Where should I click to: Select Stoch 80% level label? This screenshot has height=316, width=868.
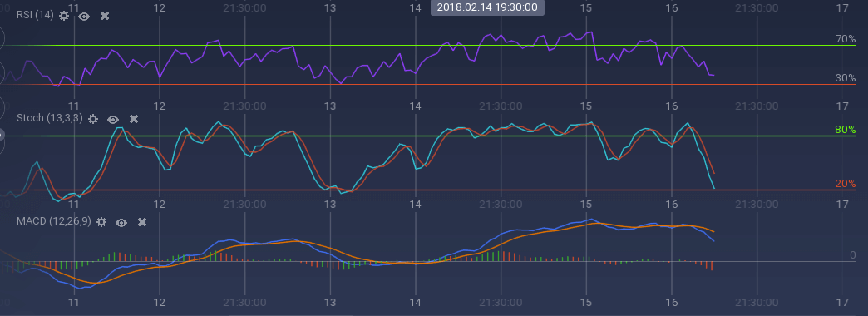click(846, 130)
